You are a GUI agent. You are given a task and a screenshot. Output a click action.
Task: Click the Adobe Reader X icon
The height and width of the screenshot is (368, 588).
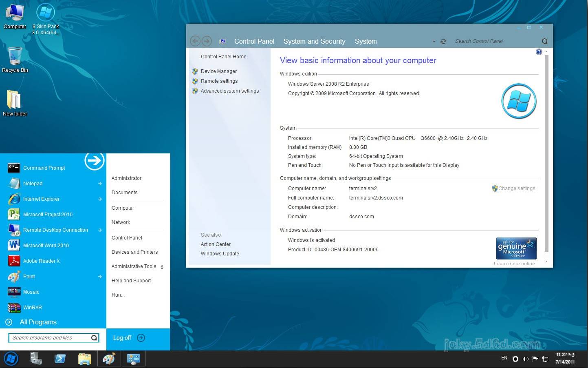(14, 261)
